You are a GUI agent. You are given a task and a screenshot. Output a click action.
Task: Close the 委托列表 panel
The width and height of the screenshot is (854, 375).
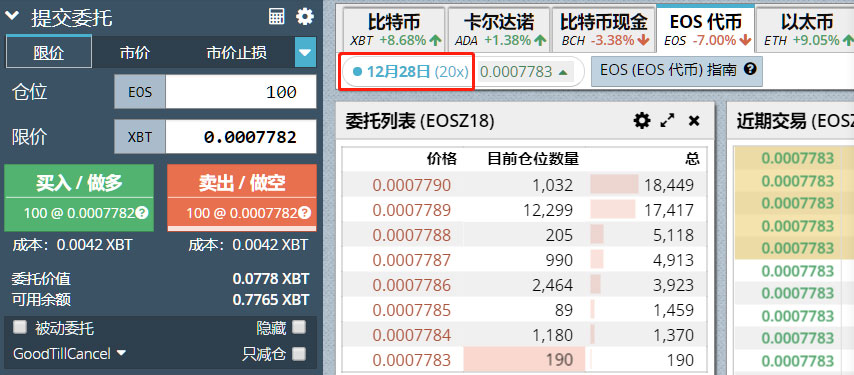pos(694,121)
